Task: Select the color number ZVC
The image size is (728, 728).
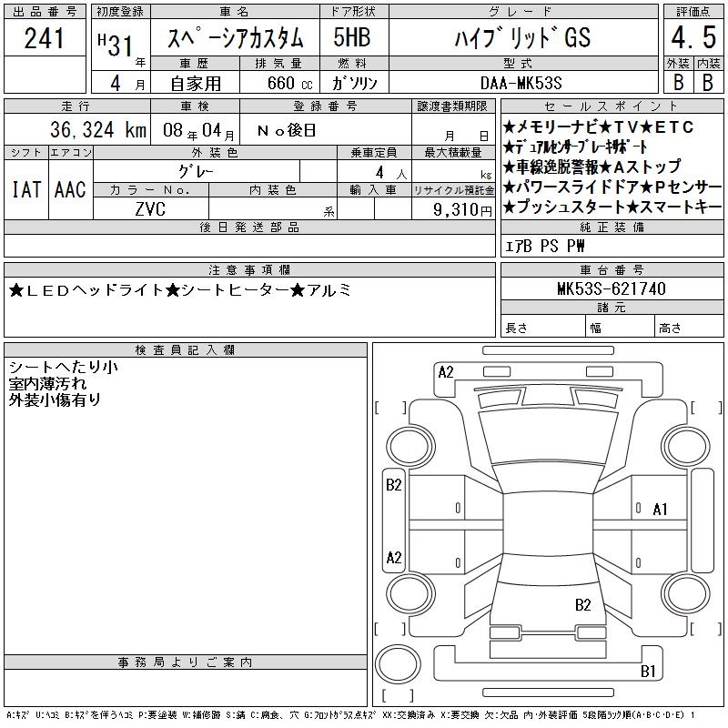Action: [150, 209]
